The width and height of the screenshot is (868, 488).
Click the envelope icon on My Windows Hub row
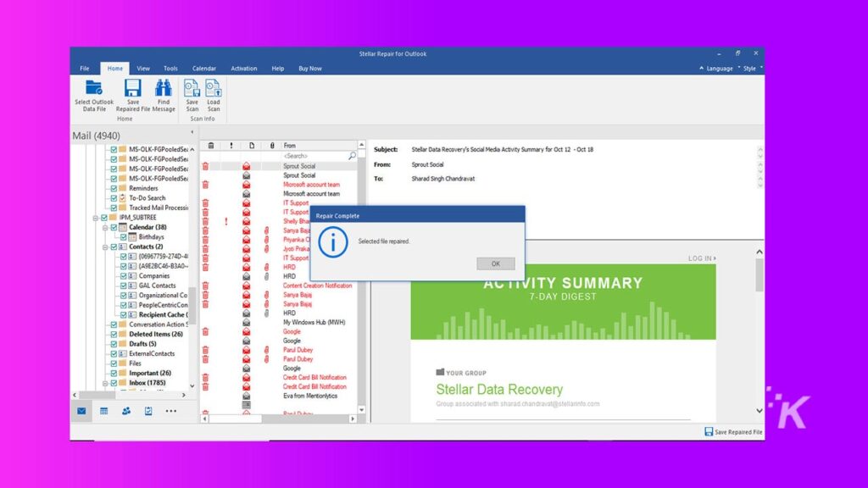coord(247,323)
